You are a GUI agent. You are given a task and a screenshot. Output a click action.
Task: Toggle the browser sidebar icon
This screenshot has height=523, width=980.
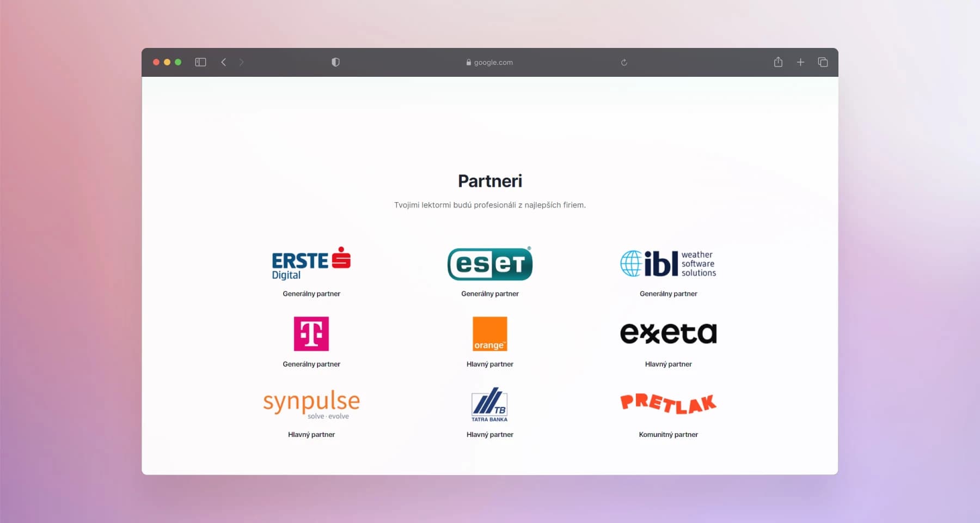[200, 62]
